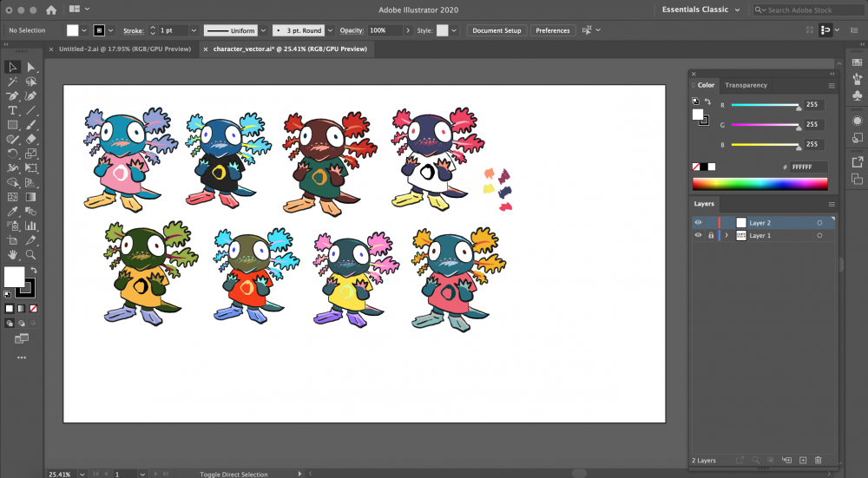Enable Draw Behind mode
868x478 pixels.
click(22, 323)
